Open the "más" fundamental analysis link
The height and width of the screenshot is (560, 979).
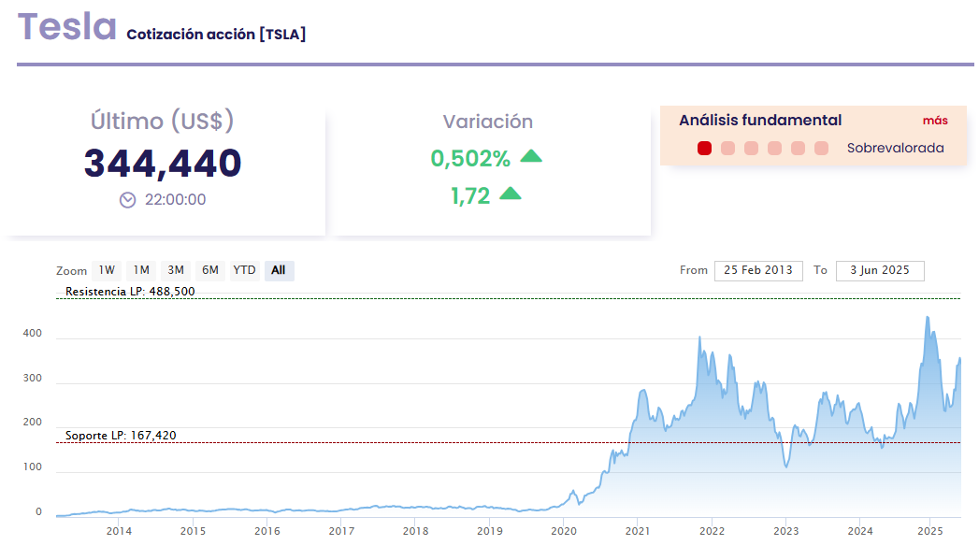pyautogui.click(x=935, y=121)
